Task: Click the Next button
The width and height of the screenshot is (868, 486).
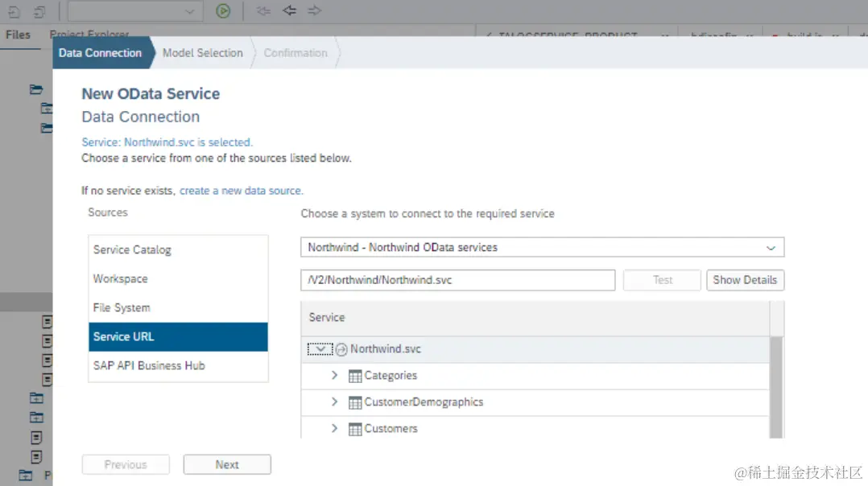Action: click(227, 464)
